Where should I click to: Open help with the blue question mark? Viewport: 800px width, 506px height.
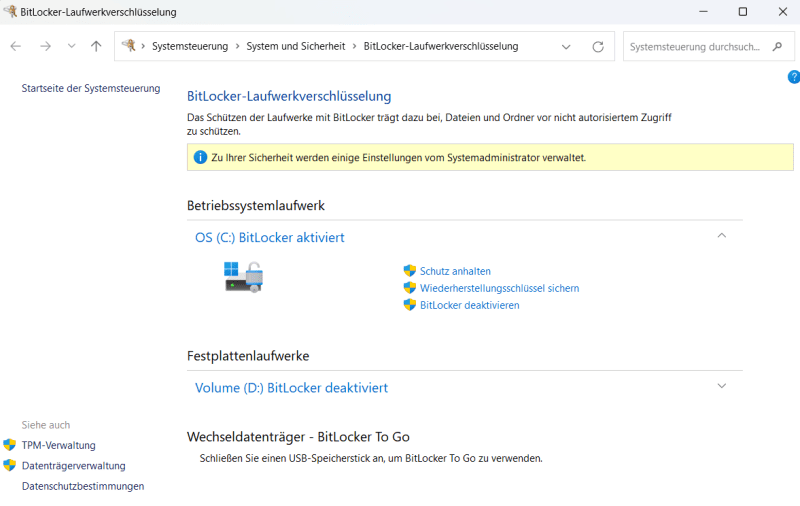point(793,77)
